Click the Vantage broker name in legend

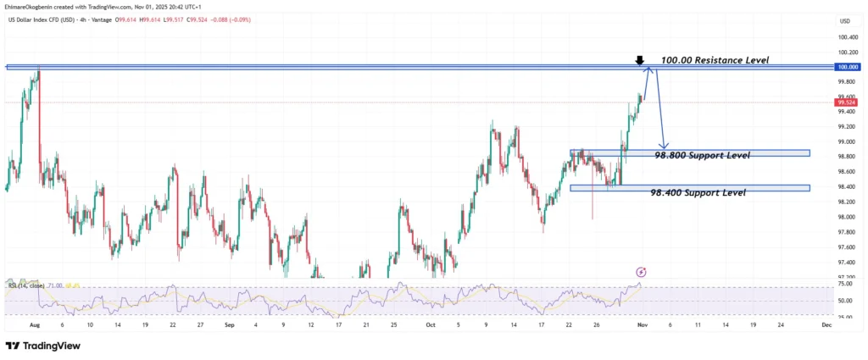(102, 20)
